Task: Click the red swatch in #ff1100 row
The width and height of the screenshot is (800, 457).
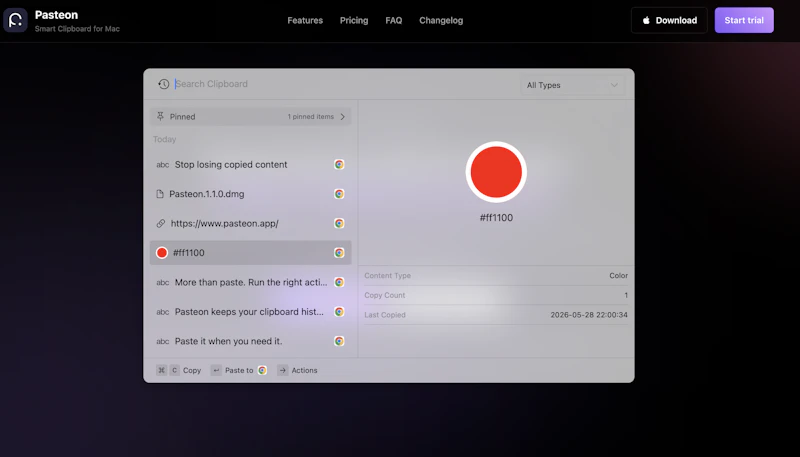Action: point(162,252)
